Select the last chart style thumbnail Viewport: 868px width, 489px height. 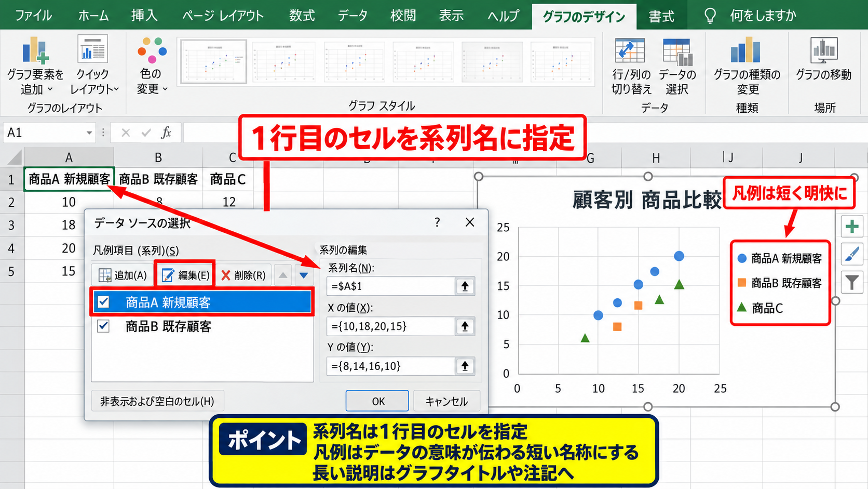click(562, 61)
